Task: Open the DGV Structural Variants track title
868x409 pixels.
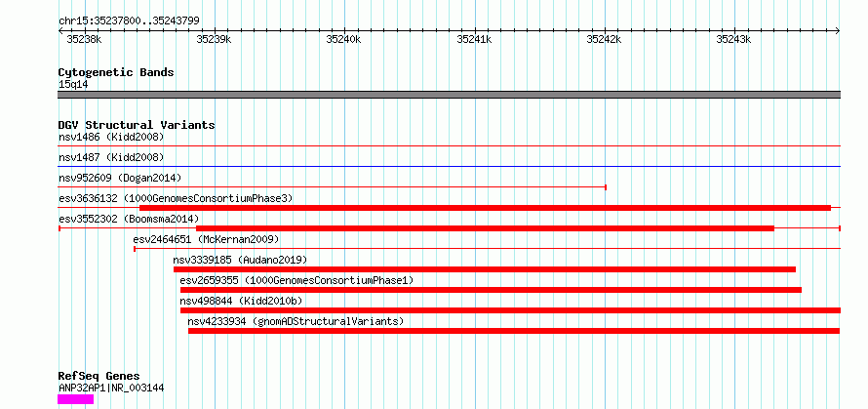Action: [x=137, y=125]
